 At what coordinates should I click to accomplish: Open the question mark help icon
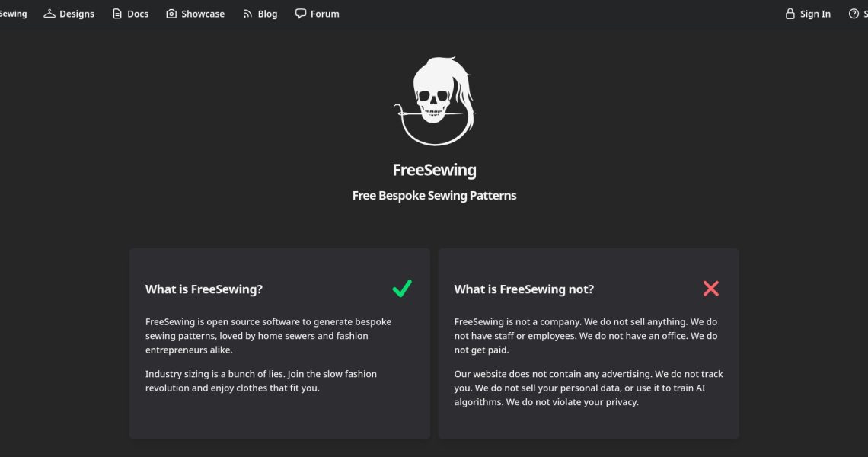pyautogui.click(x=854, y=13)
